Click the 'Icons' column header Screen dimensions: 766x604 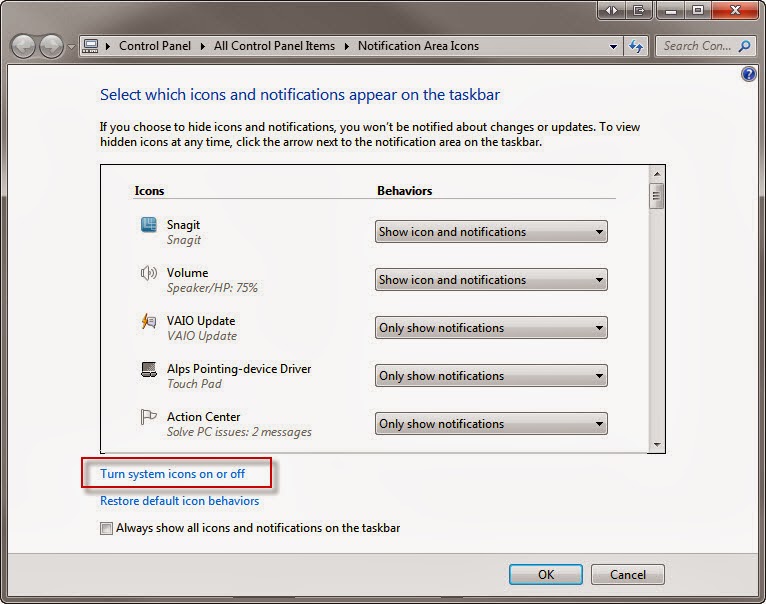[x=149, y=191]
